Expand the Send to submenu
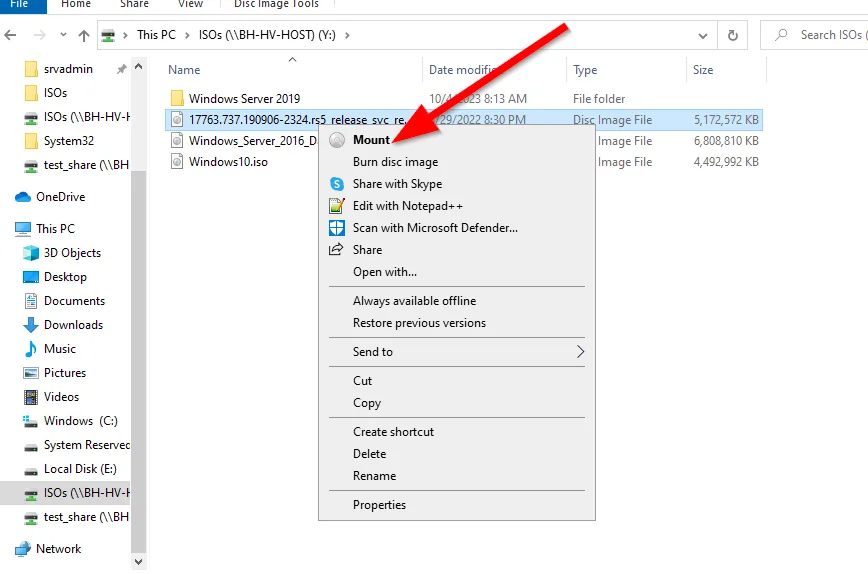 pos(457,351)
